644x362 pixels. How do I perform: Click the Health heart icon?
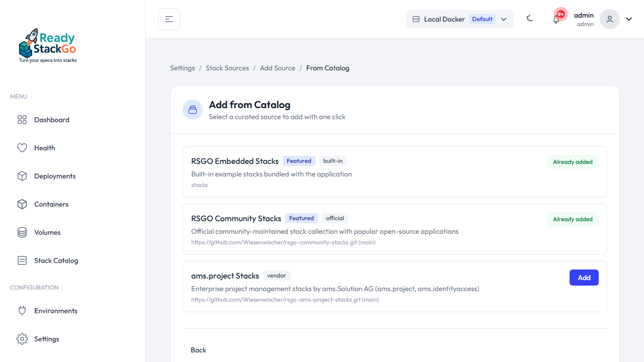click(22, 148)
